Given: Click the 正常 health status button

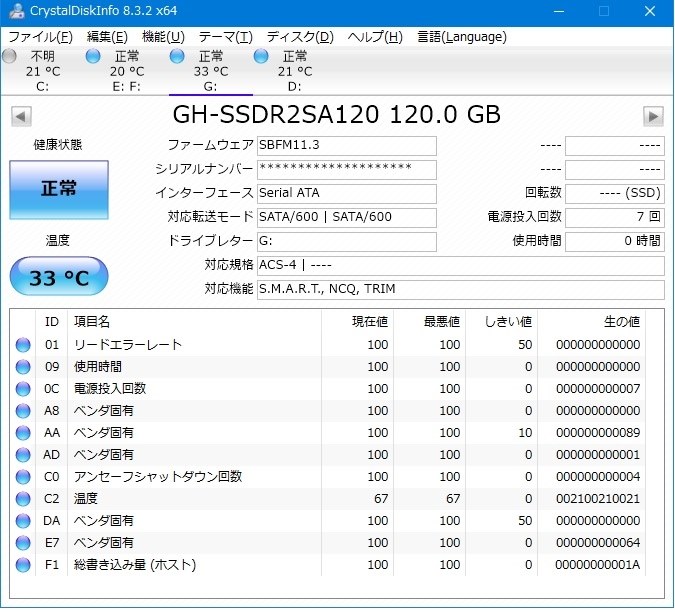Looking at the screenshot, I should pos(59,190).
